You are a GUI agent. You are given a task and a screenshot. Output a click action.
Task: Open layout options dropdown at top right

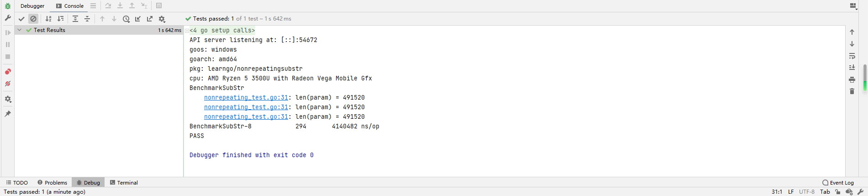(852, 6)
